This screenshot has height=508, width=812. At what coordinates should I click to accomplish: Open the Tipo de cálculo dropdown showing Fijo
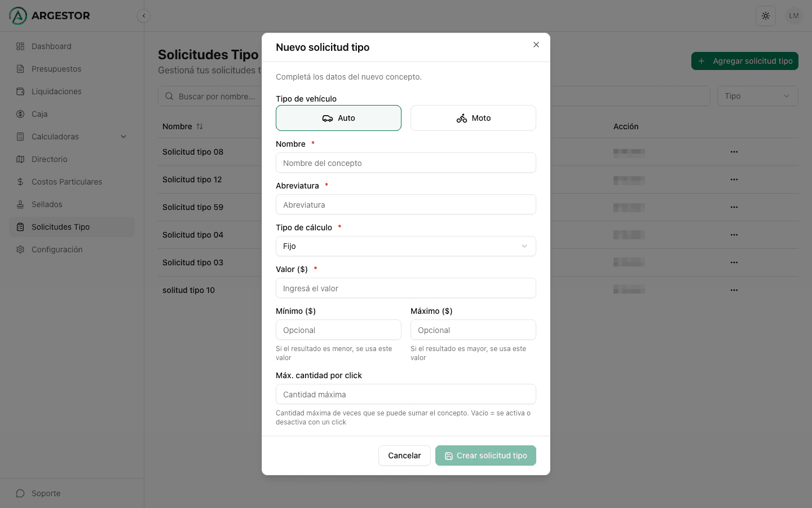click(x=405, y=246)
